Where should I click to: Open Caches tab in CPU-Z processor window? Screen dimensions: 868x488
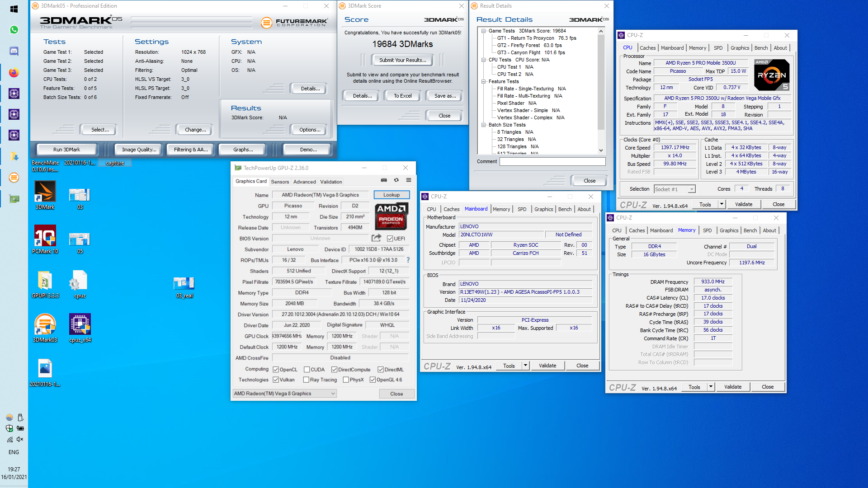pos(647,48)
